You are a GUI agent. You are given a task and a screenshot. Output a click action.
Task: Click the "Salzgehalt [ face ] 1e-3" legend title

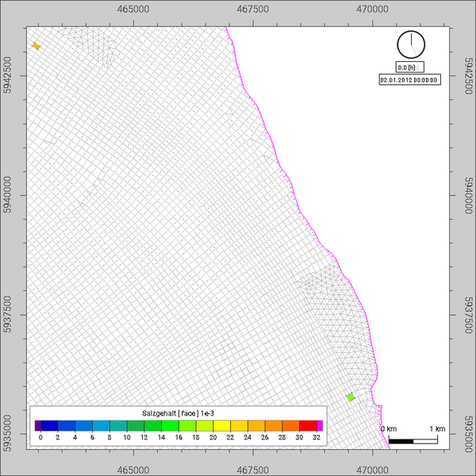pyautogui.click(x=178, y=413)
